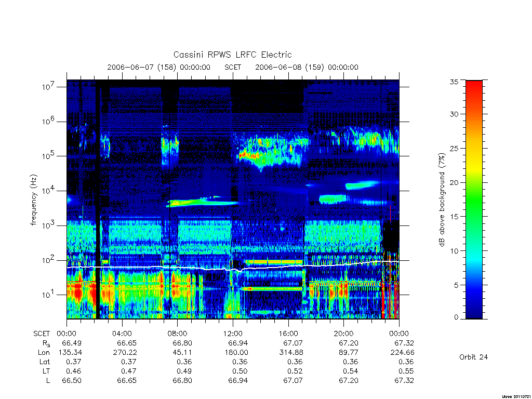The width and height of the screenshot is (532, 399).
Task: Click the Lon value "270.22"
Action: [125, 353]
